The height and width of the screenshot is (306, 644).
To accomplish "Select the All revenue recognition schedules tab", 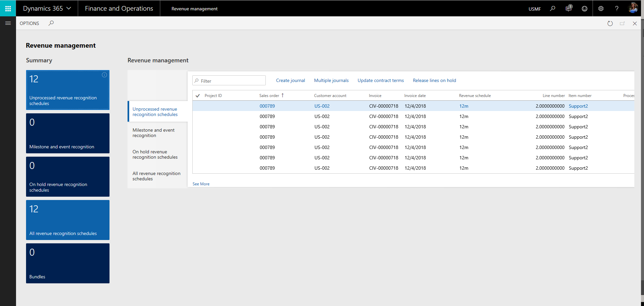I will pyautogui.click(x=156, y=176).
